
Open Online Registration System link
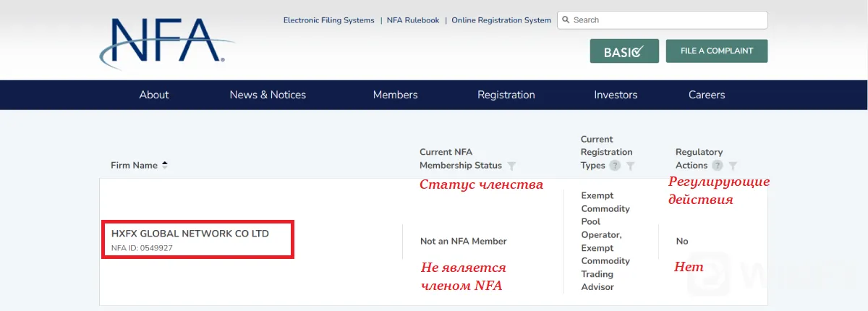[501, 20]
